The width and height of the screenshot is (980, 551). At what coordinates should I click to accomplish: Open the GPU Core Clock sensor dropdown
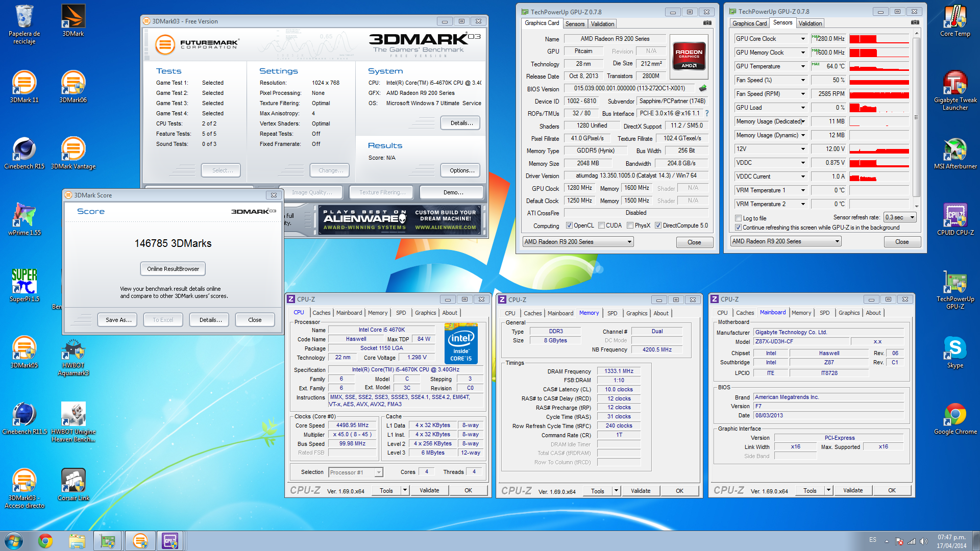click(x=803, y=39)
